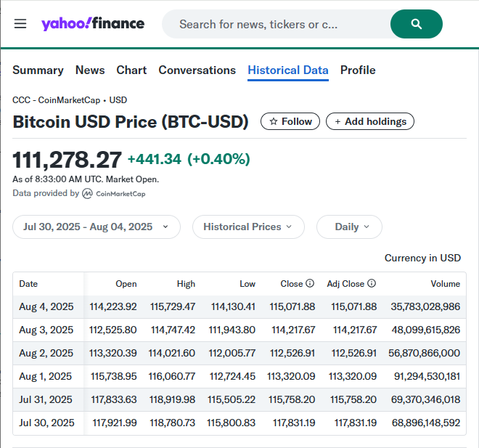The width and height of the screenshot is (479, 448).
Task: Click low value 115,505.22
Action: click(x=232, y=399)
